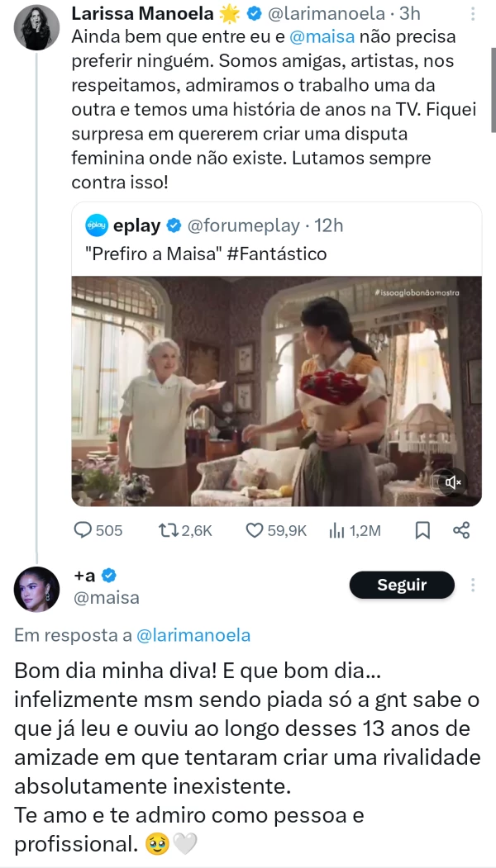Share the tweet via the share icon
496x868 pixels.
tap(461, 530)
